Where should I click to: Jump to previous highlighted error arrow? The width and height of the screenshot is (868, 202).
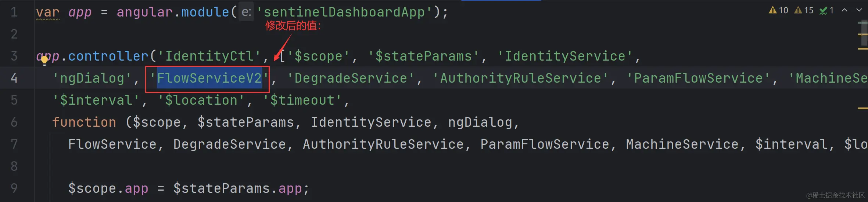tap(844, 10)
